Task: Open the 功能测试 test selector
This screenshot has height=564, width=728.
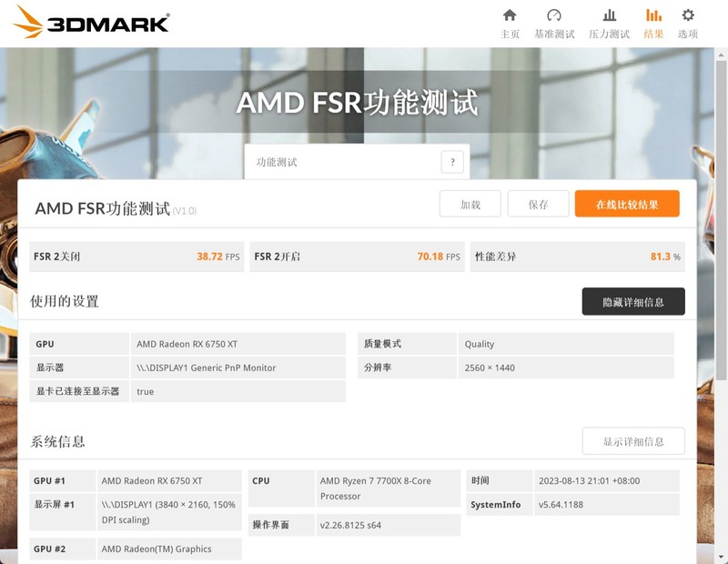Action: (x=346, y=160)
